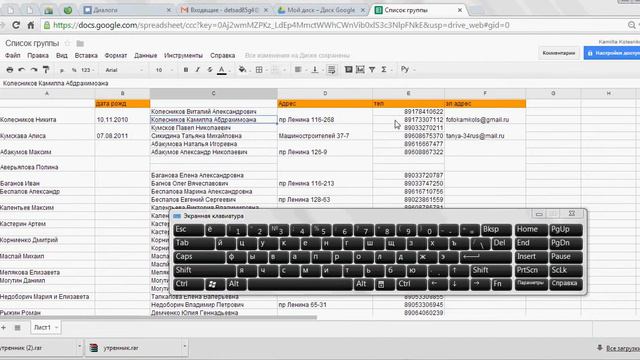Star the Список группы document
Viewport: 640px width, 360px height.
click(x=68, y=43)
